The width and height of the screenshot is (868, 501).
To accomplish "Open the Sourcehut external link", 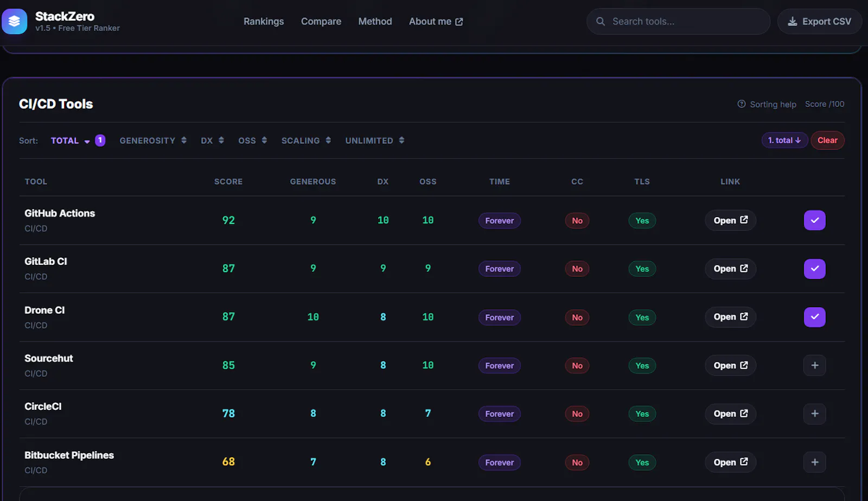I will coord(730,365).
